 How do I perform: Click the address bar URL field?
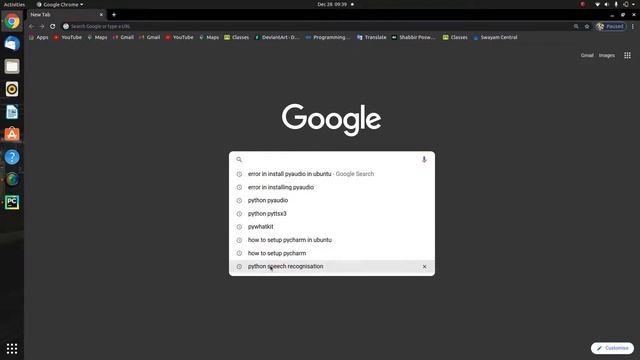coord(318,26)
